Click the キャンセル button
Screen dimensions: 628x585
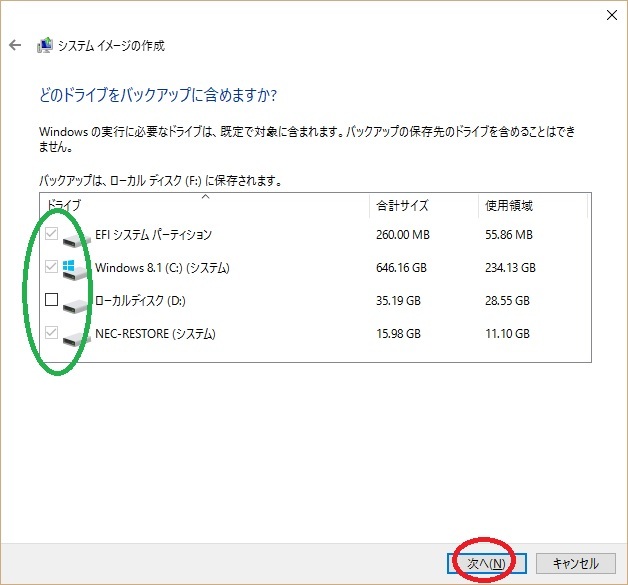click(x=576, y=563)
